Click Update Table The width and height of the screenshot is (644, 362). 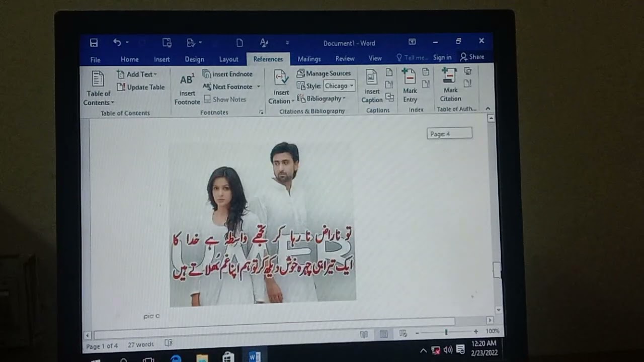[x=141, y=87]
